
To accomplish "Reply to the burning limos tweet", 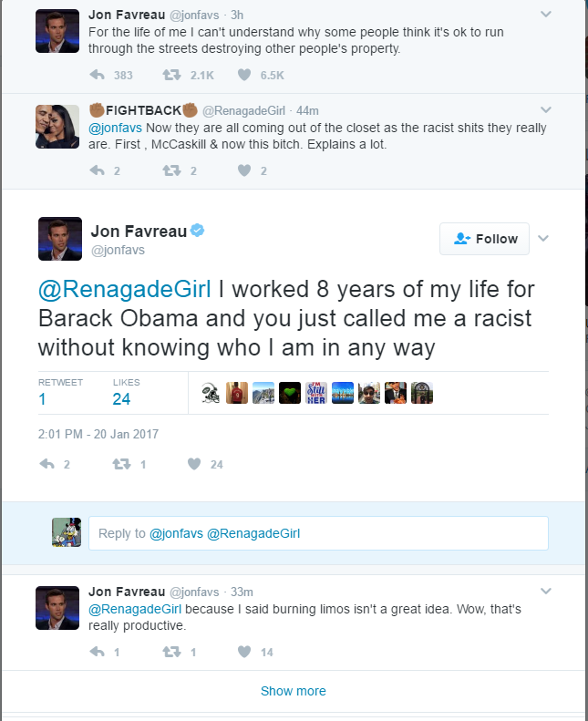I will tap(97, 652).
